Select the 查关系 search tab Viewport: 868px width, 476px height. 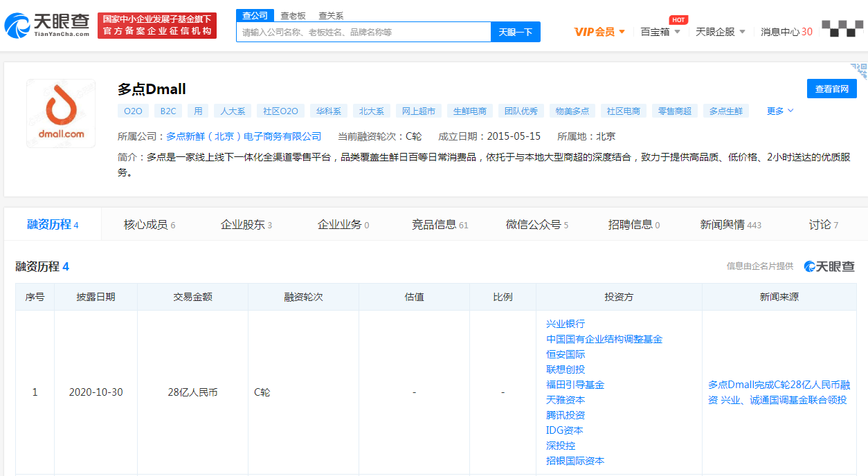click(x=331, y=15)
